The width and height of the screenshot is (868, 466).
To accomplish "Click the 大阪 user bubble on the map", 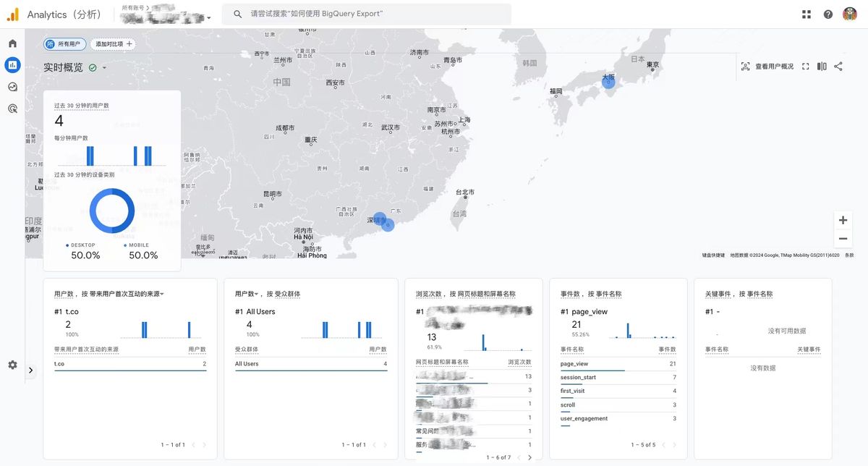I will (610, 82).
